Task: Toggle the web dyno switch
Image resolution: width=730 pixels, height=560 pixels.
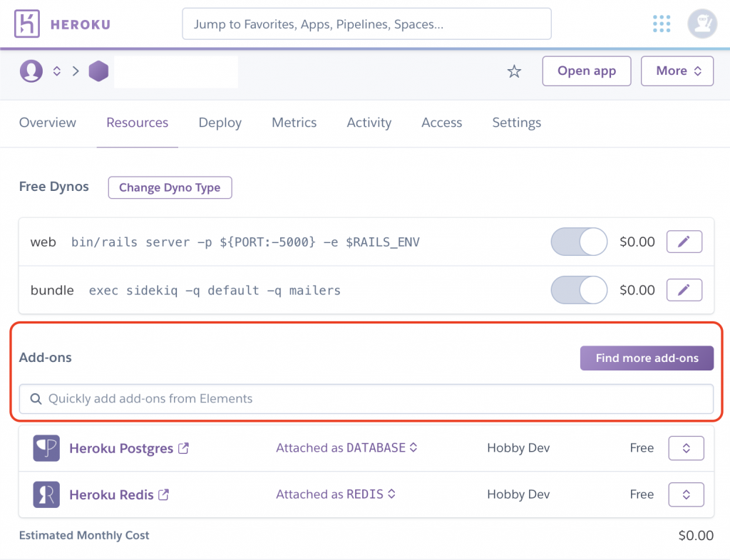Action: 579,242
